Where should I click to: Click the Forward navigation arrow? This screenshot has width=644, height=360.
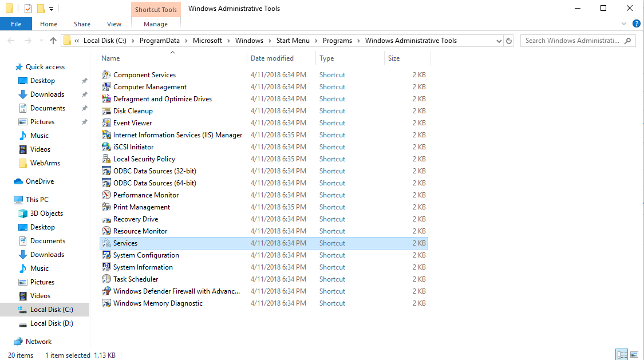point(27,41)
